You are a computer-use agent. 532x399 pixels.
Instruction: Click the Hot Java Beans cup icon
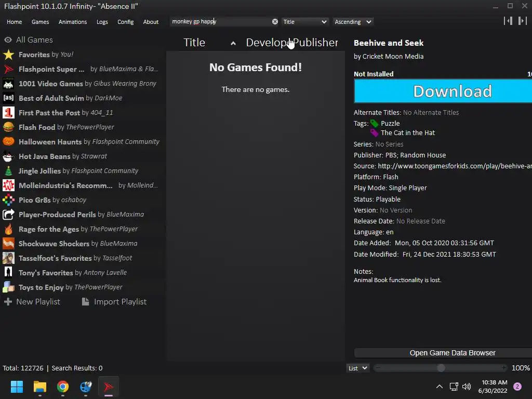tap(8, 156)
